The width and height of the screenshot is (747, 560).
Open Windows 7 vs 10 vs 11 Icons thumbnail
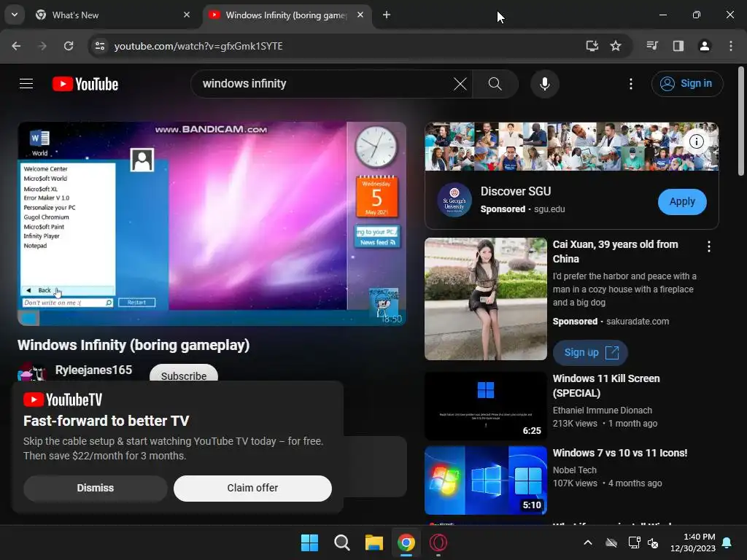485,480
